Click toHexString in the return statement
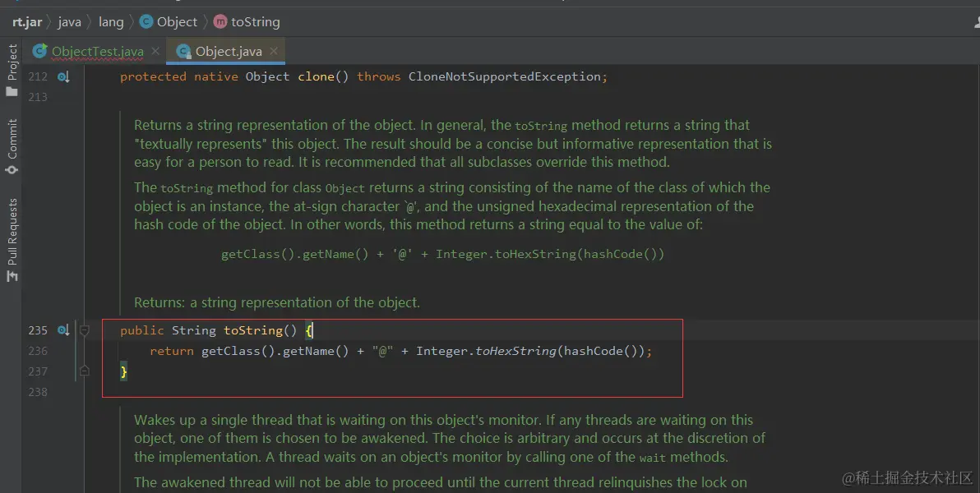Viewport: 980px width, 493px height. coord(515,351)
